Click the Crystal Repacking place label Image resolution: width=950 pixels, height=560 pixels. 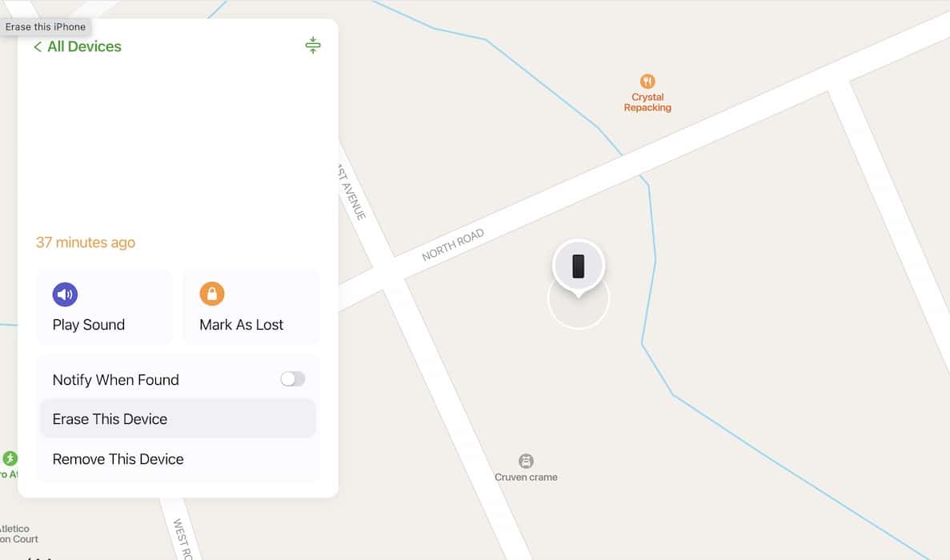coord(647,102)
